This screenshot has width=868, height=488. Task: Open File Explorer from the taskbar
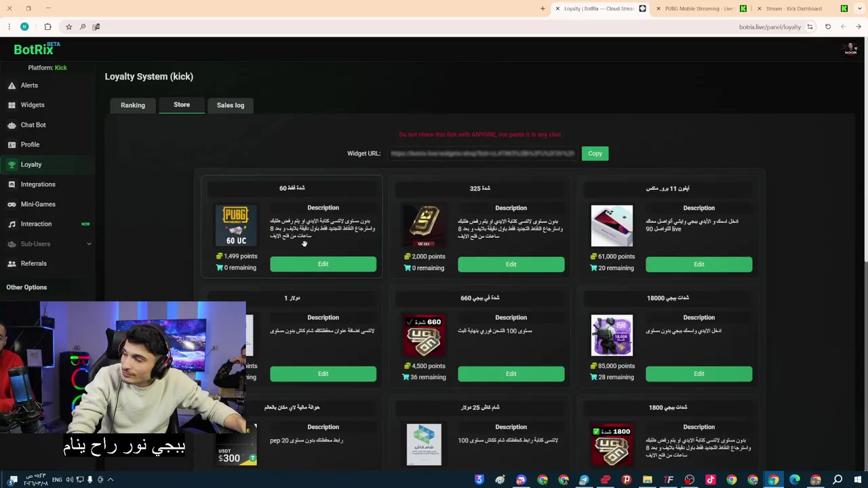[648, 480]
